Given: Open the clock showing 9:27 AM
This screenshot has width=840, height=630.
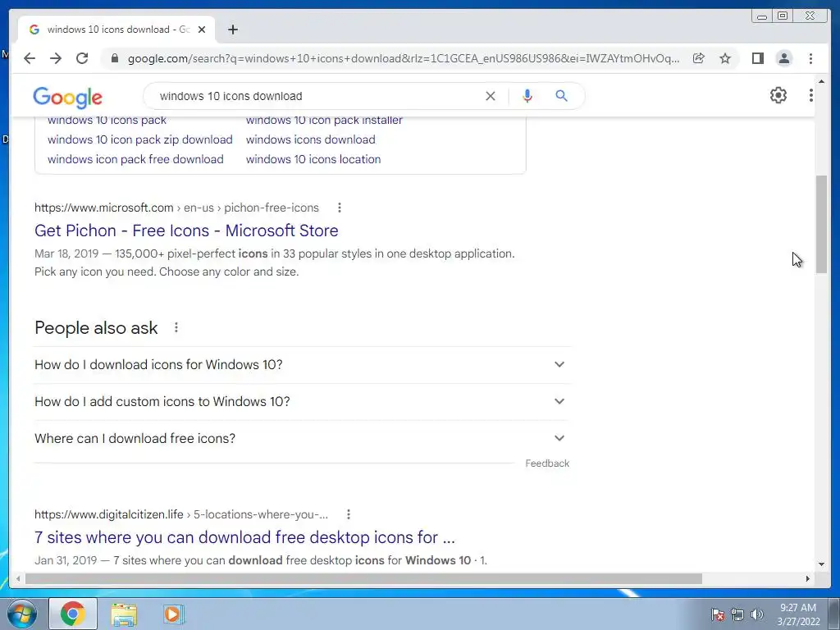Looking at the screenshot, I should click(798, 614).
